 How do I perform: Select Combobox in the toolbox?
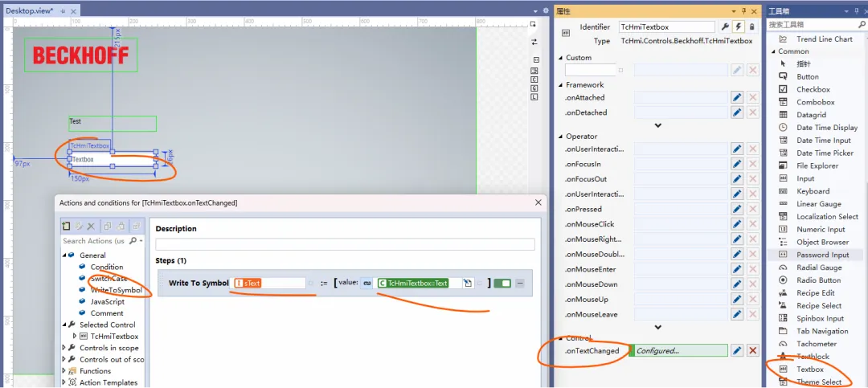click(816, 102)
